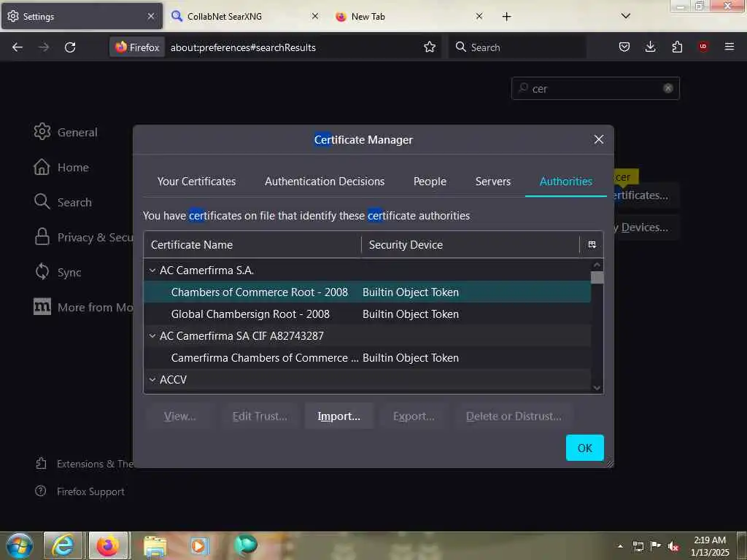
Task: Open the Extensions puzzle icon
Action: tap(677, 47)
